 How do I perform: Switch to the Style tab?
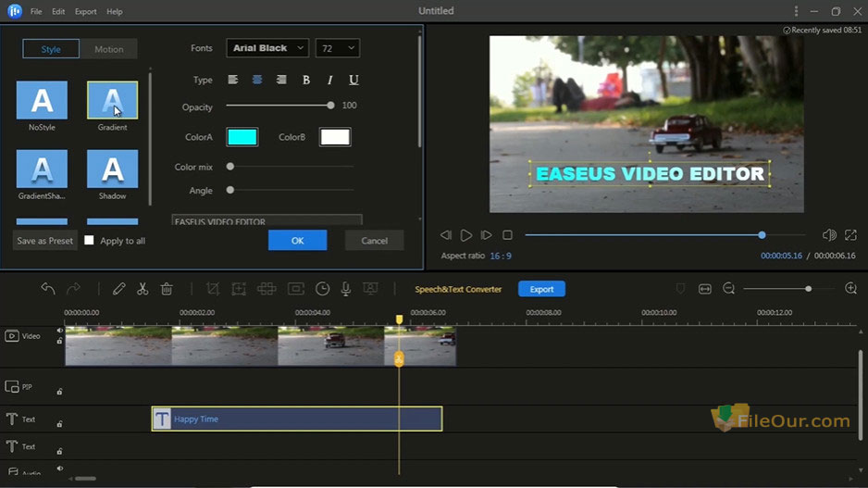[x=51, y=49]
